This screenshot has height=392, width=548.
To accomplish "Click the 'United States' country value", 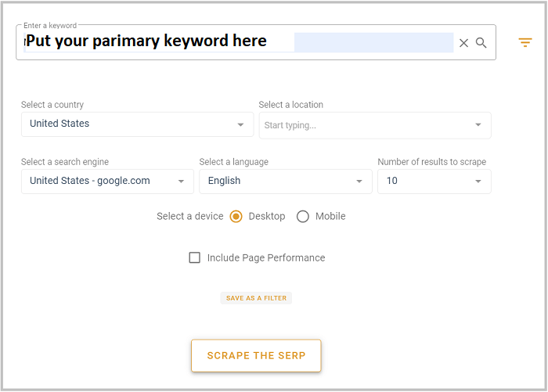I will point(59,124).
